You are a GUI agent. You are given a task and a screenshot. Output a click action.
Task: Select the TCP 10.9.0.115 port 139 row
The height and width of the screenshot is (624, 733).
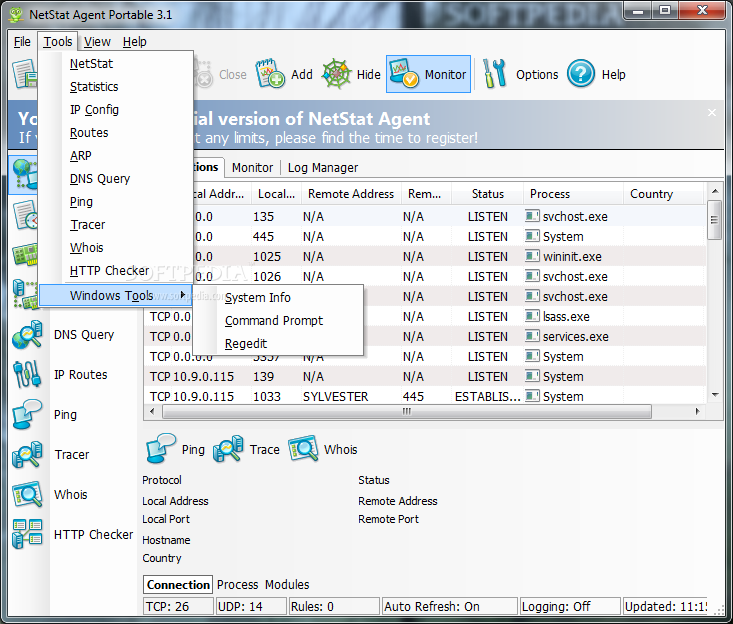point(425,376)
